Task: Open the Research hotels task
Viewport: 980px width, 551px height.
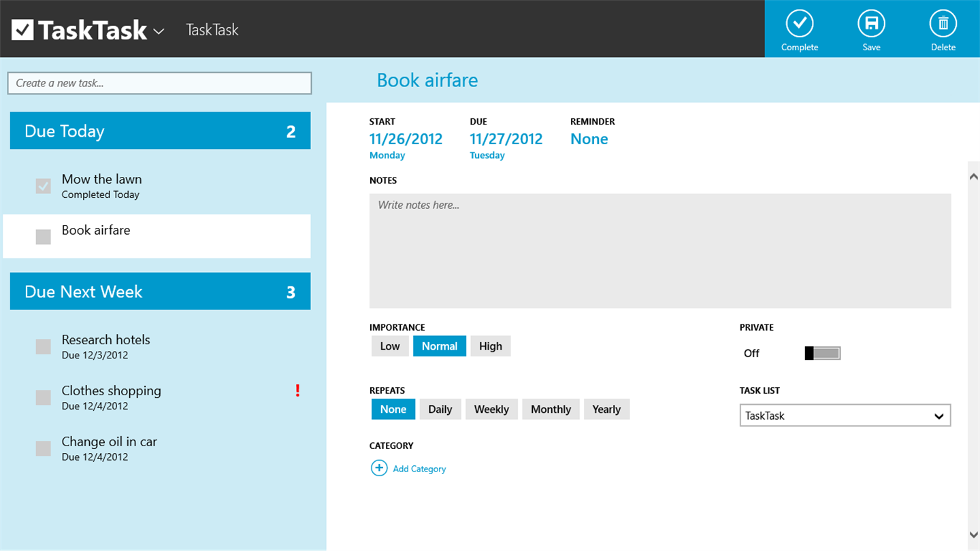Action: [157, 346]
